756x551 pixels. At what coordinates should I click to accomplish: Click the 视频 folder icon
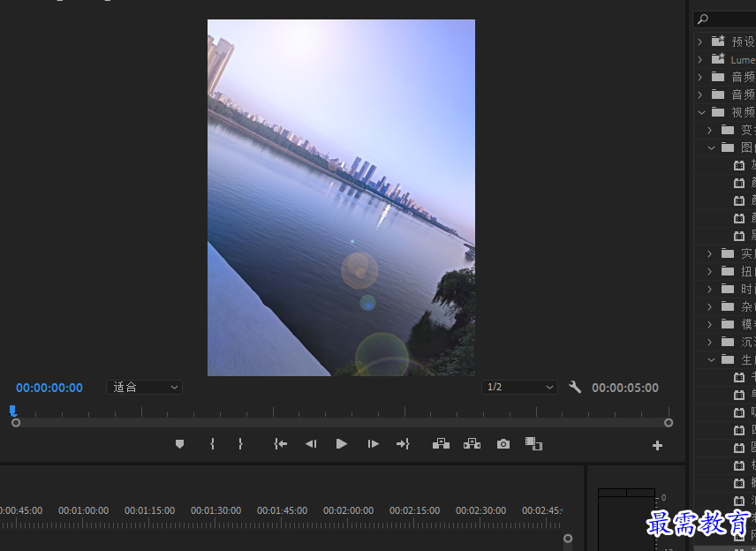[718, 112]
